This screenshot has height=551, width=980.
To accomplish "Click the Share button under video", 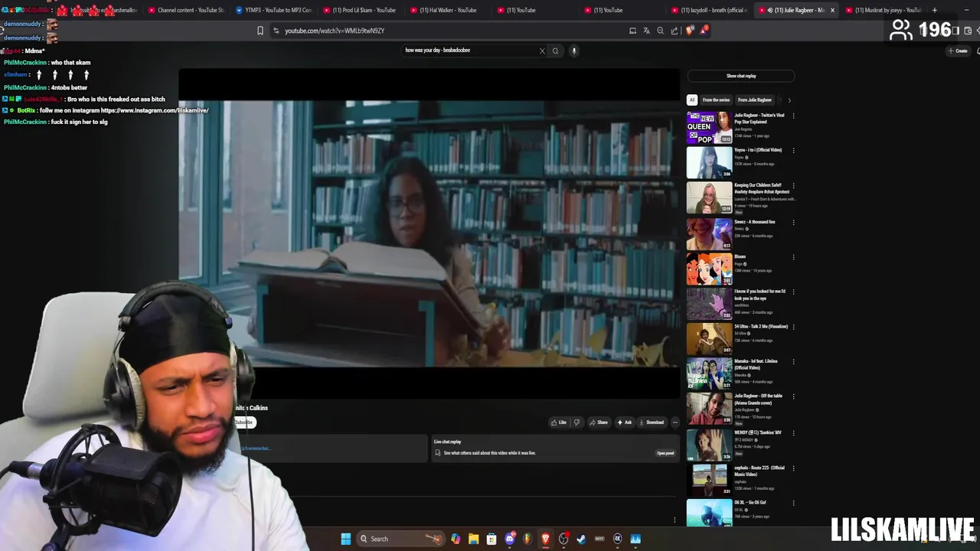I will 599,422.
